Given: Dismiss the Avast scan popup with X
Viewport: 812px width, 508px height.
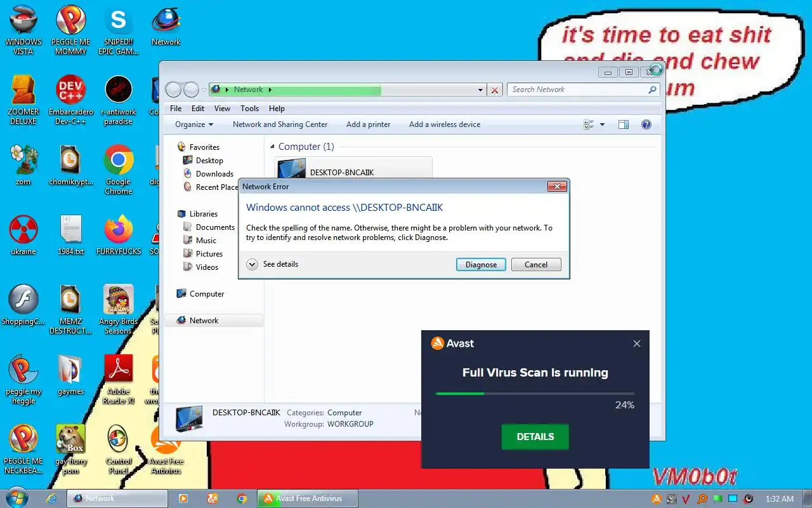Looking at the screenshot, I should [x=637, y=344].
